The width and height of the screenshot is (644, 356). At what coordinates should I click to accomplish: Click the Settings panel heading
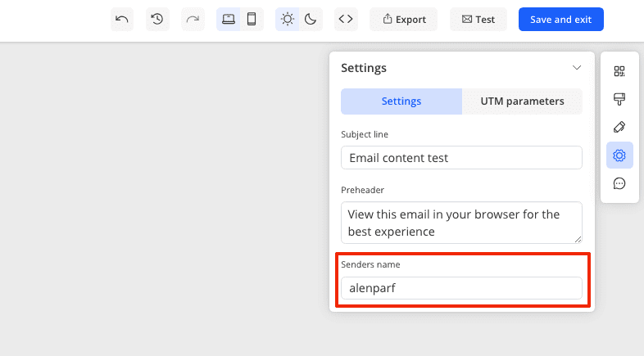point(364,68)
